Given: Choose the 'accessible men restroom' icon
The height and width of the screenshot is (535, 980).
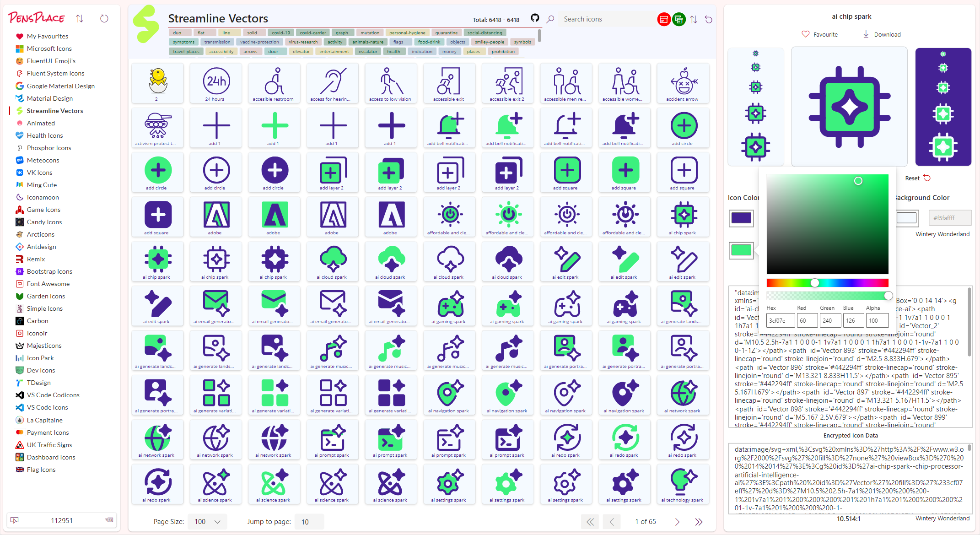Looking at the screenshot, I should 566,84.
